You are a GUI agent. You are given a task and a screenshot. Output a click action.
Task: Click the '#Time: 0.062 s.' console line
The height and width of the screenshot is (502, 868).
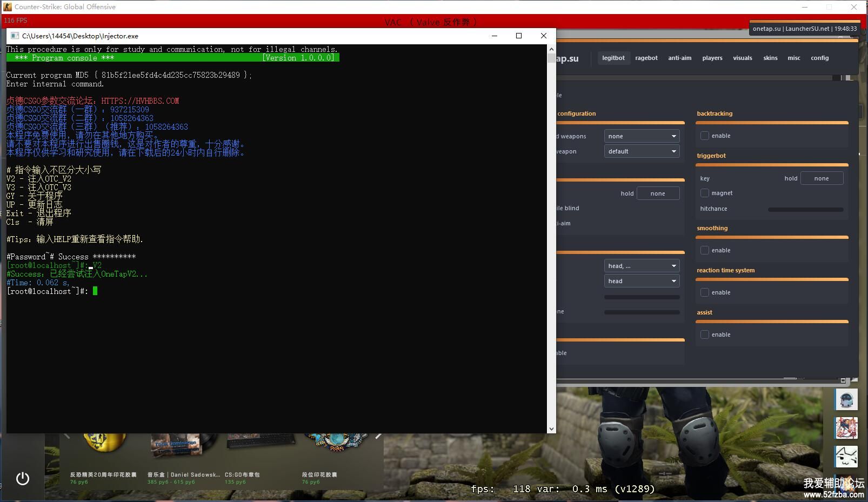tap(38, 283)
